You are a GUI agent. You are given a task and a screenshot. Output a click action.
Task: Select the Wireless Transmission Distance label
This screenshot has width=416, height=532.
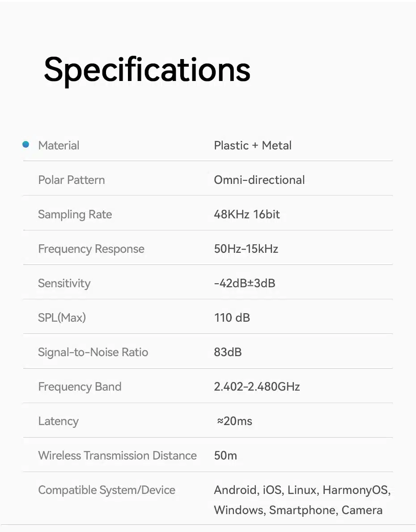click(x=117, y=455)
